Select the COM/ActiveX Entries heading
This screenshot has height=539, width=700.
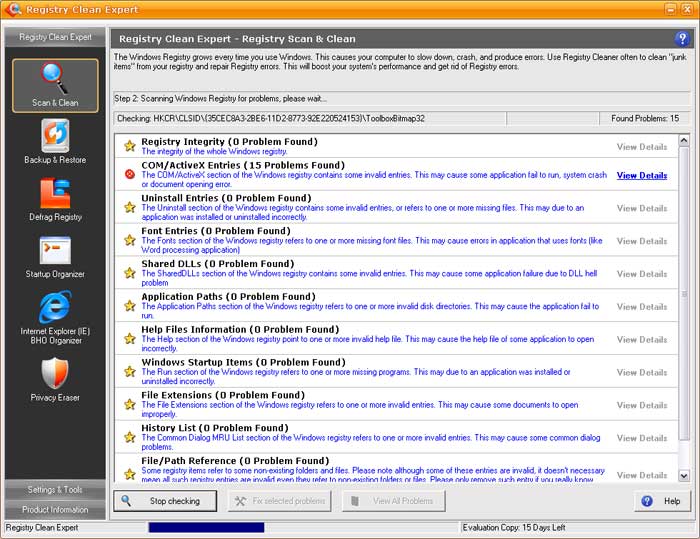click(243, 165)
